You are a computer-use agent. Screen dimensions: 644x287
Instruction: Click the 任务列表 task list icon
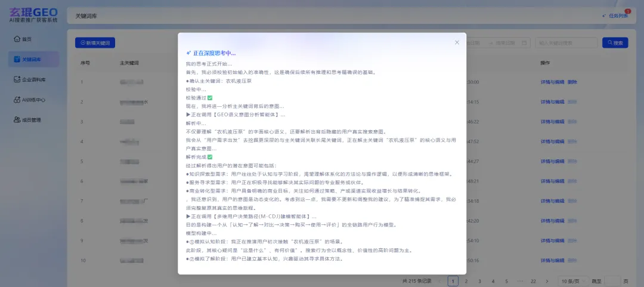pos(604,16)
